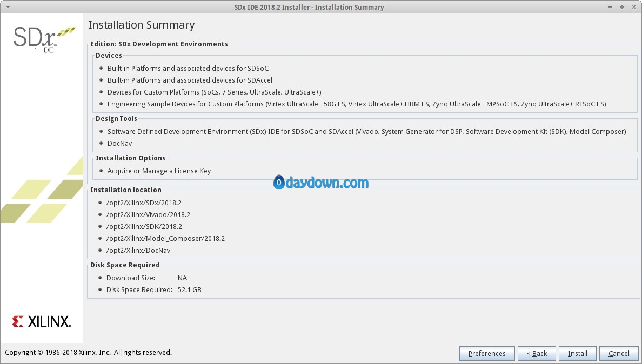Click the 52.1 GB disk space value

190,289
